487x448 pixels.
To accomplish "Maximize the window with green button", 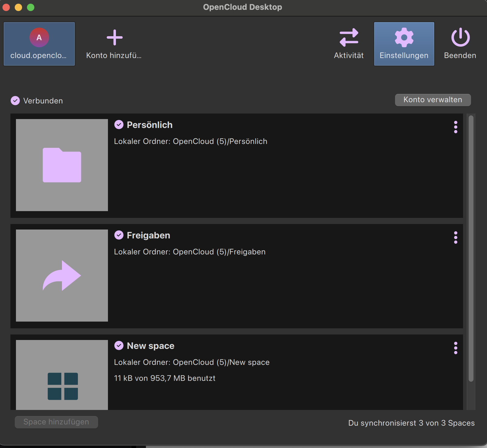I will 31,7.
